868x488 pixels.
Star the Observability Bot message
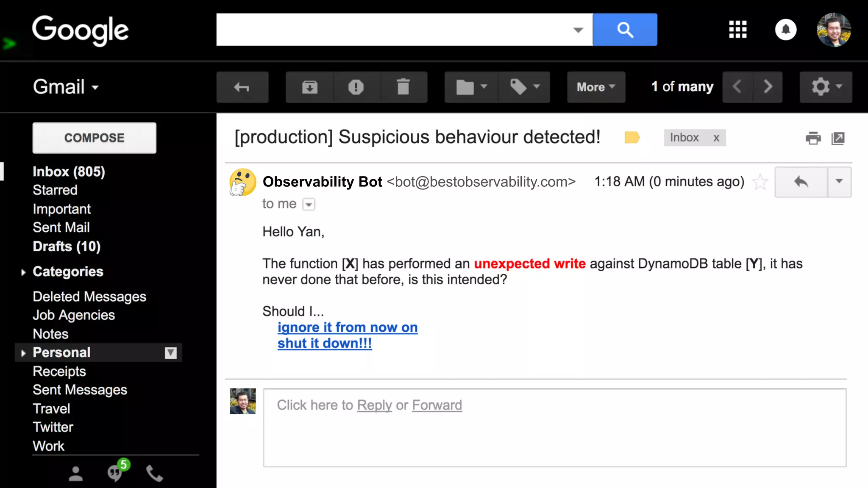(760, 182)
